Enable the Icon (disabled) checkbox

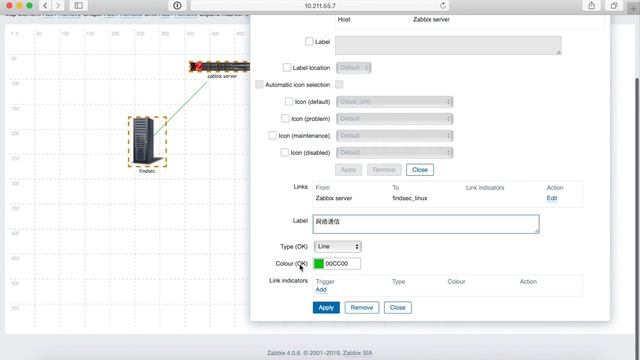[284, 152]
